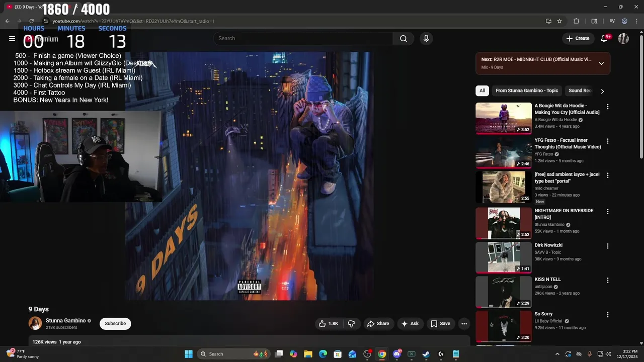Open options menu for KISS N TELL
Image resolution: width=644 pixels, height=362 pixels.
(607, 280)
